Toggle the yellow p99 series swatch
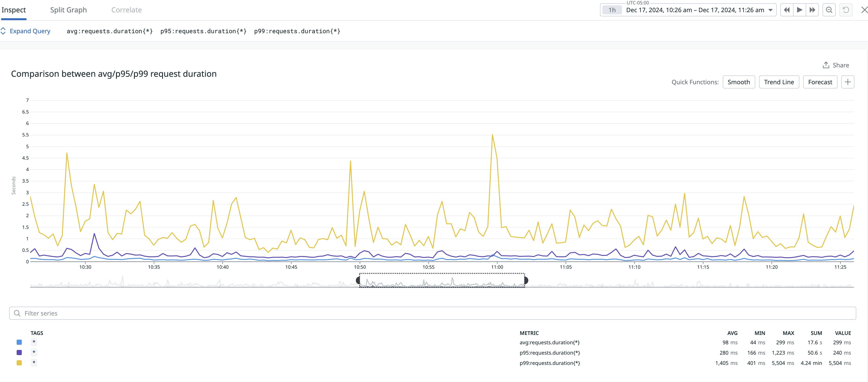The image size is (868, 382). pos(19,363)
